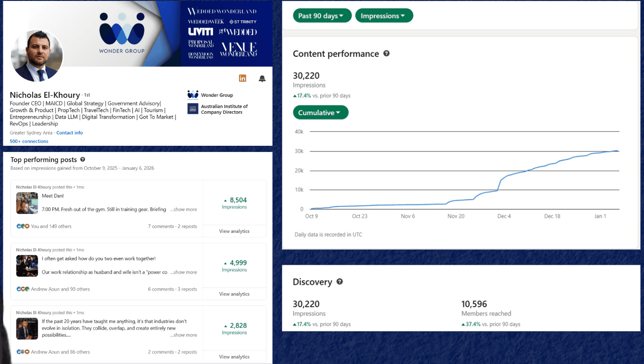644x364 pixels.
Task: Open the Contact info link
Action: click(x=70, y=133)
